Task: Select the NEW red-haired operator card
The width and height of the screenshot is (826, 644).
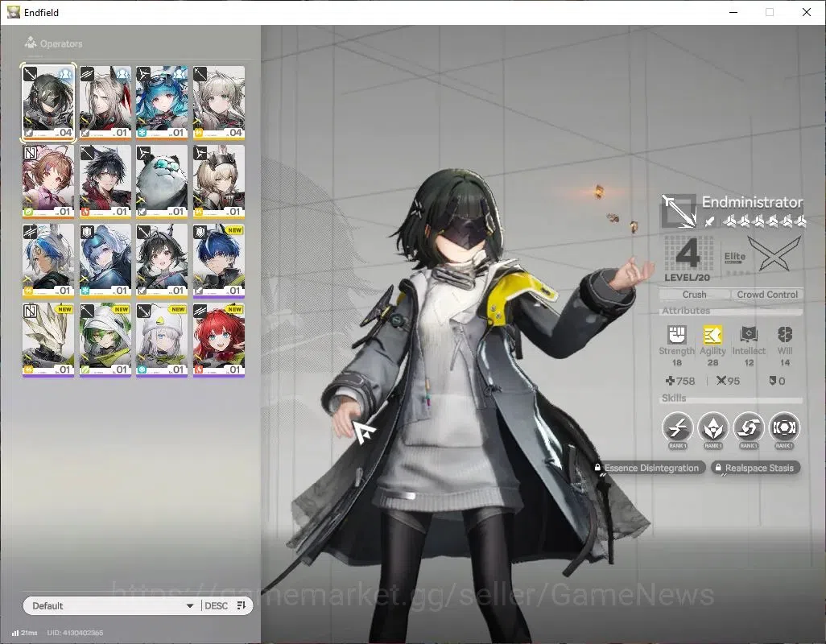Action: coord(219,340)
